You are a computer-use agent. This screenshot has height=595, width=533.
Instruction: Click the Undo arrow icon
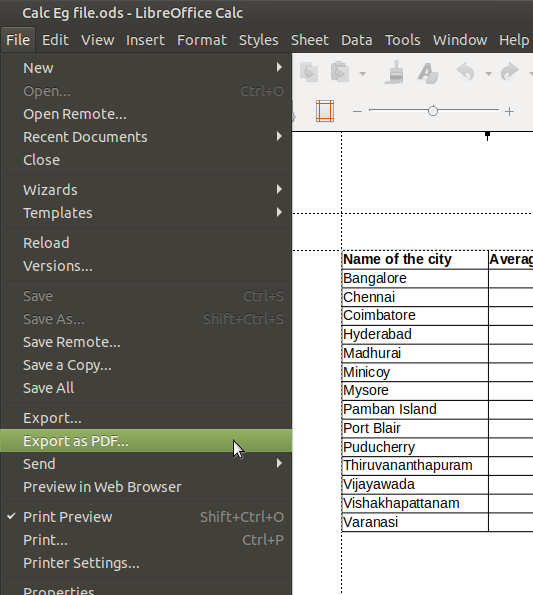point(465,71)
